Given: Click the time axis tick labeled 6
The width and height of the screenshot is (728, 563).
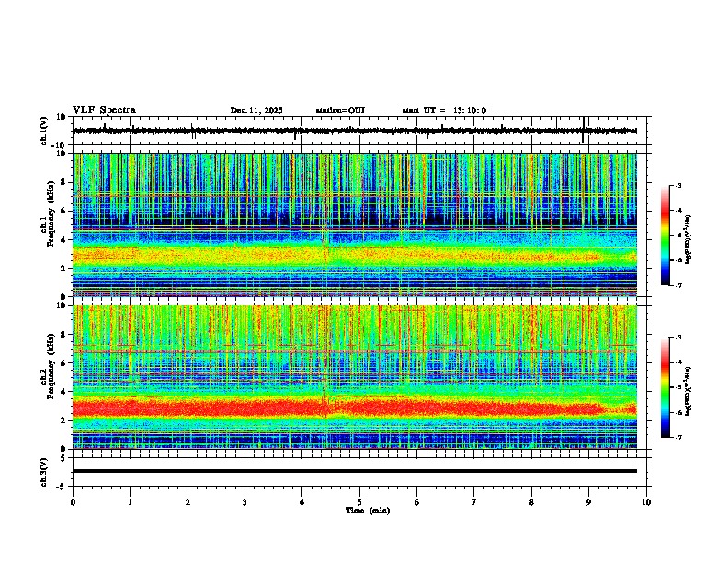Looking at the screenshot, I should [417, 502].
